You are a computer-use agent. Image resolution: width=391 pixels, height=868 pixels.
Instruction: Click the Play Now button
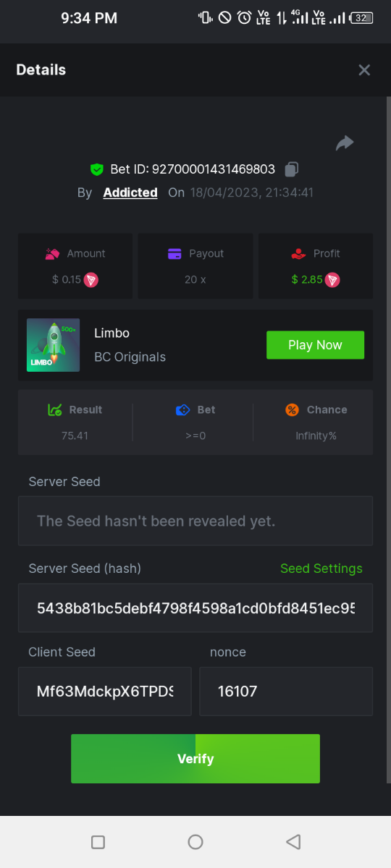pos(315,345)
